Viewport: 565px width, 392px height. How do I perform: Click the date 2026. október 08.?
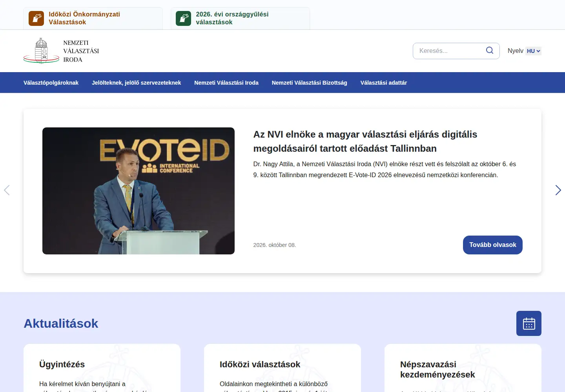[275, 245]
